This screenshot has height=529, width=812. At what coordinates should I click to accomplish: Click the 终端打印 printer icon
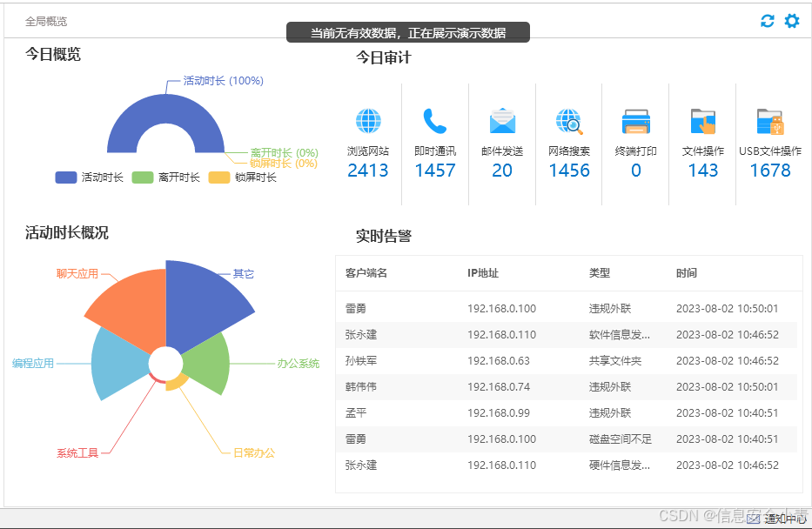(x=636, y=122)
